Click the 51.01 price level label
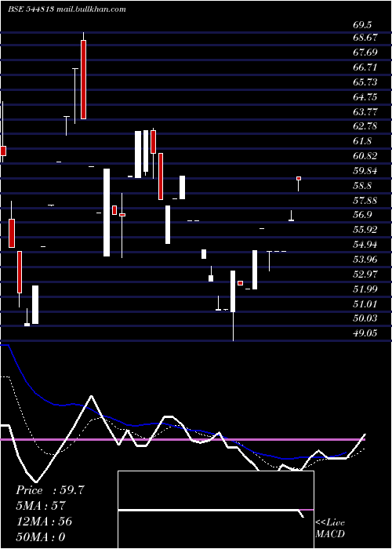The width and height of the screenshot is (392, 549). 365,304
